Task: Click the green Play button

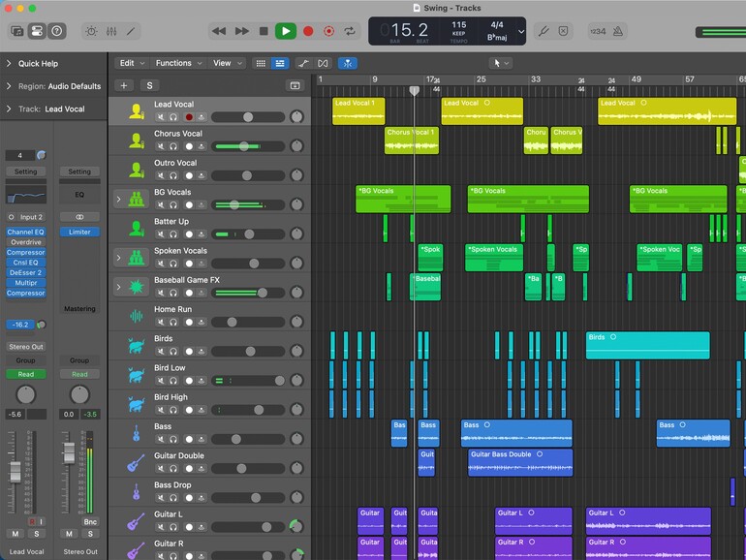Action: 286,31
